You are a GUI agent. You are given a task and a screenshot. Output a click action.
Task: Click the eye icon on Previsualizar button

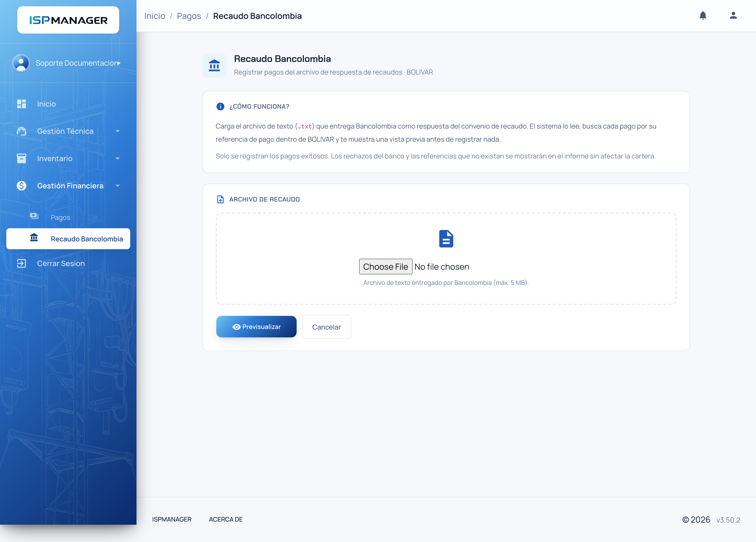[236, 327]
